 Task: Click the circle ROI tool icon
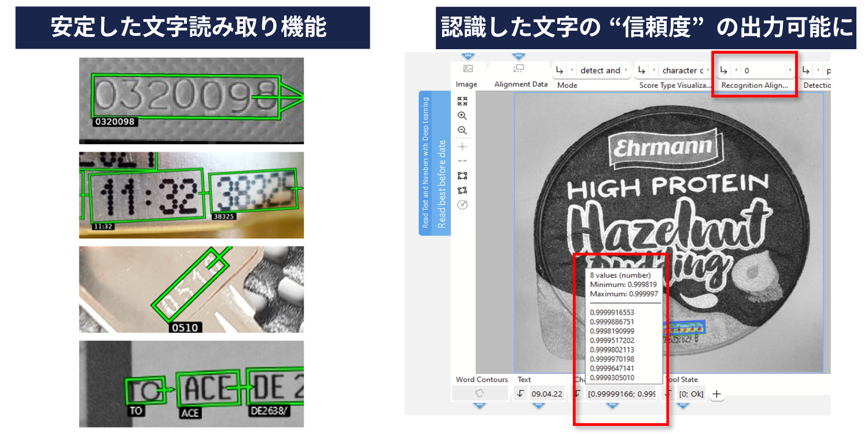tap(462, 205)
